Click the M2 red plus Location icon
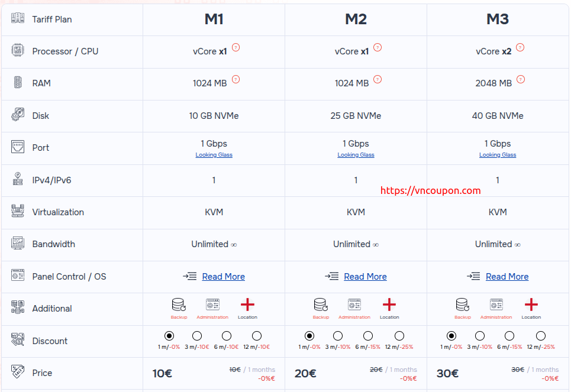The width and height of the screenshot is (571, 392). pos(389,304)
